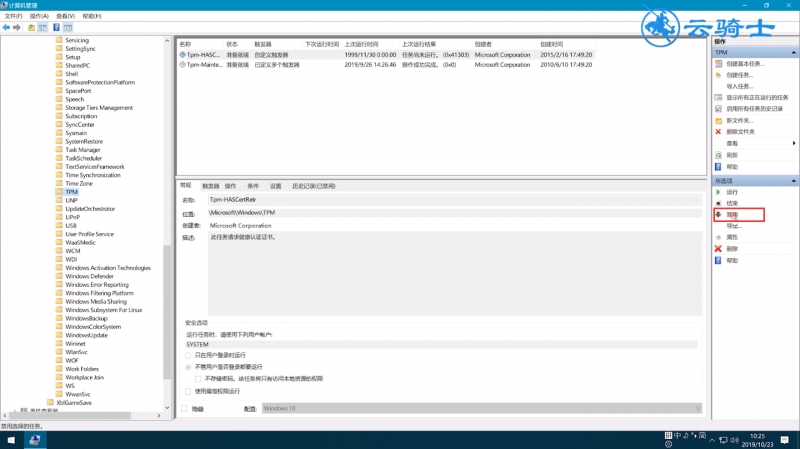
Task: Collapse the TPM actions section arrow
Action: [793, 53]
